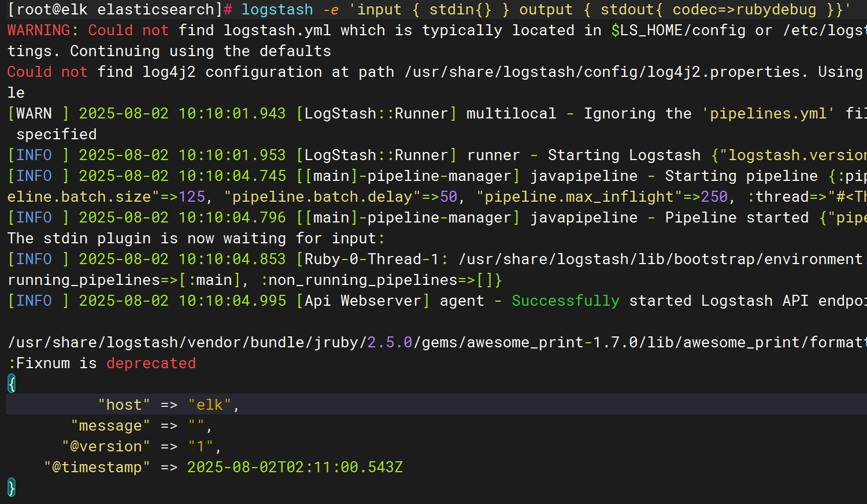Click "logstash.yml" in the warning line
The image size is (867, 504).
(277, 31)
